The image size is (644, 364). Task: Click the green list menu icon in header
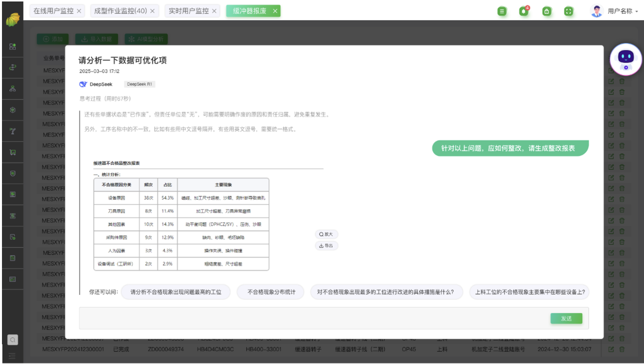502,11
